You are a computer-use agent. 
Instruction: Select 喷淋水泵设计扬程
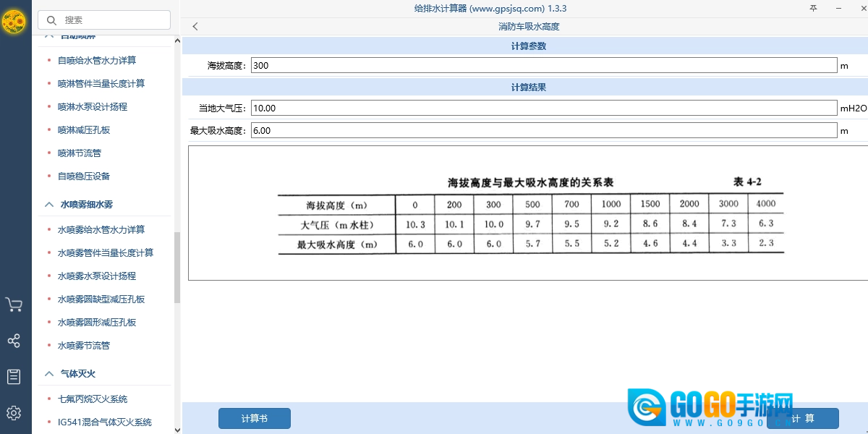pos(93,107)
